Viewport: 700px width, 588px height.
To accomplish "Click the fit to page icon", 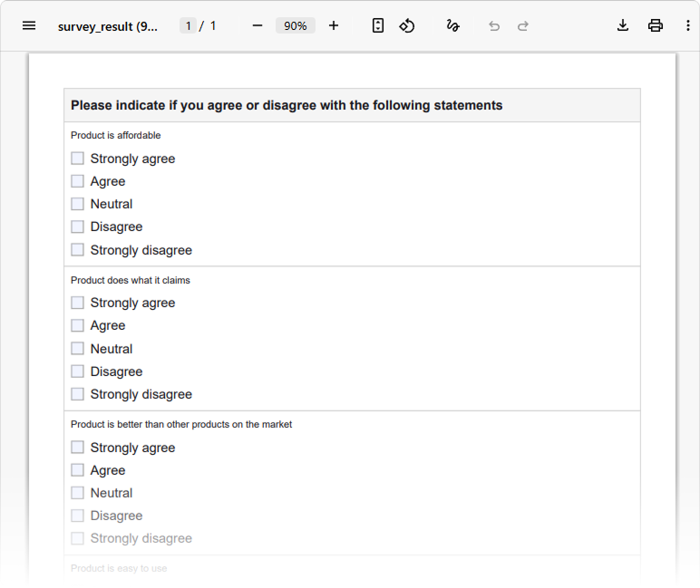I will 378,26.
